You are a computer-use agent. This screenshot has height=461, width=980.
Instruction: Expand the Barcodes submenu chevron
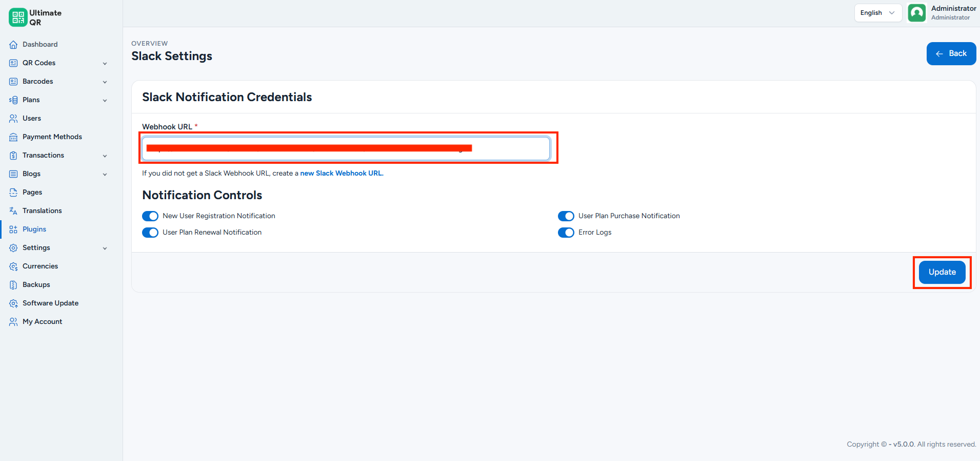(x=105, y=82)
